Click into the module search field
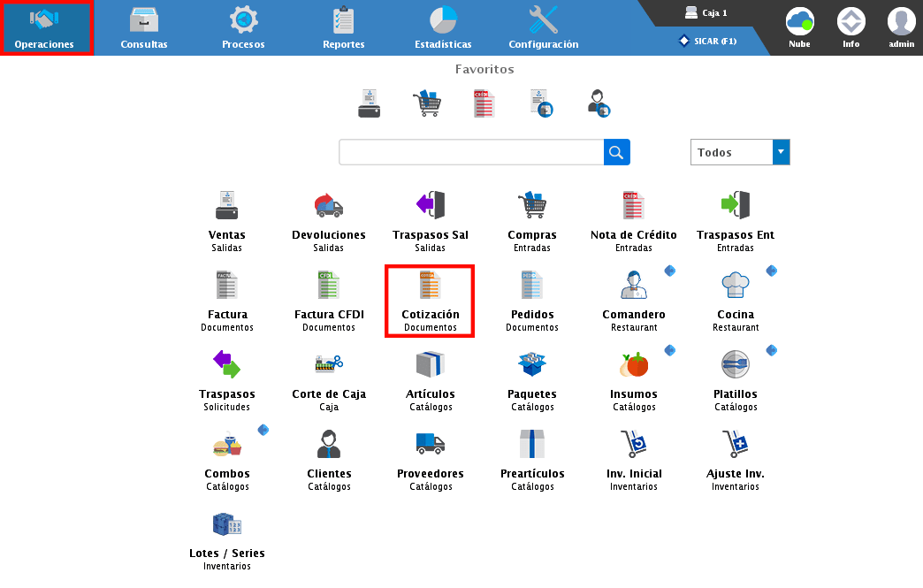Screen dimensions: 923x588 (471, 152)
